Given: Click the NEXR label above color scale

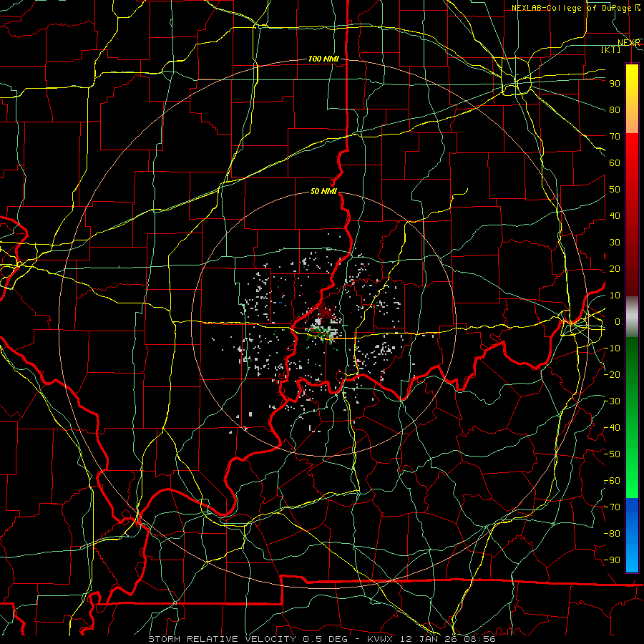Looking at the screenshot, I should (x=629, y=43).
